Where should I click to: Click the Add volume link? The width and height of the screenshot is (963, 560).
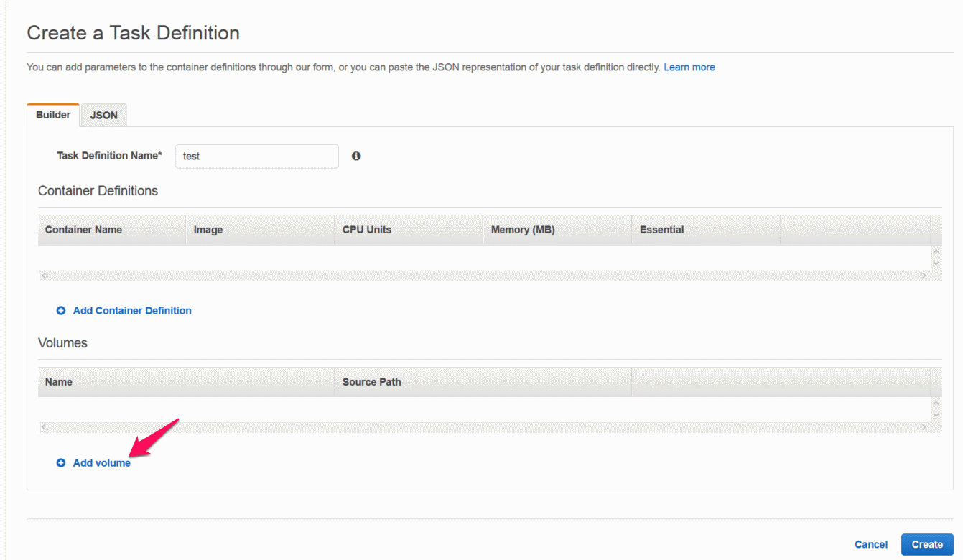[x=102, y=463]
